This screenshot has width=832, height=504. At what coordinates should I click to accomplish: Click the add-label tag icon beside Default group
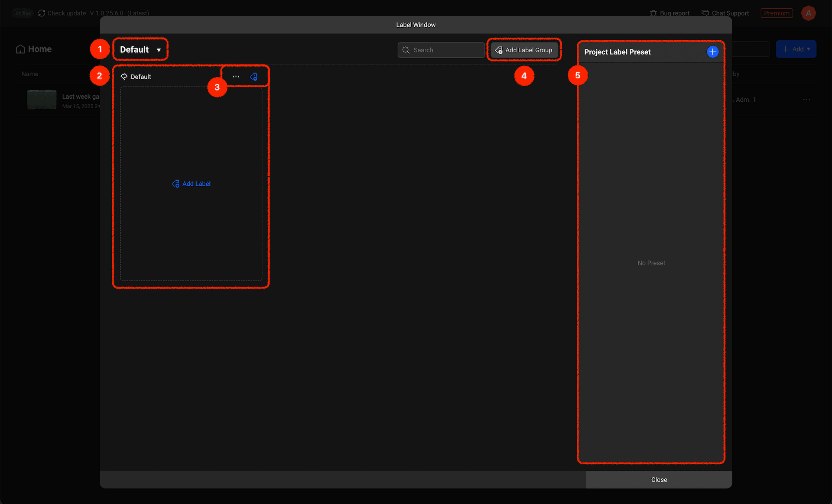click(x=254, y=77)
